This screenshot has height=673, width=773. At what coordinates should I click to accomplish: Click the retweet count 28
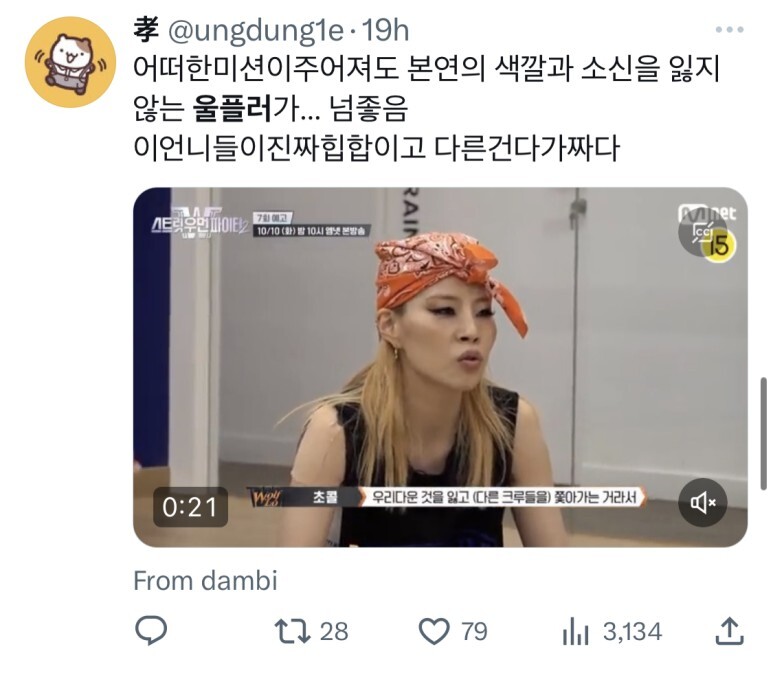[334, 632]
